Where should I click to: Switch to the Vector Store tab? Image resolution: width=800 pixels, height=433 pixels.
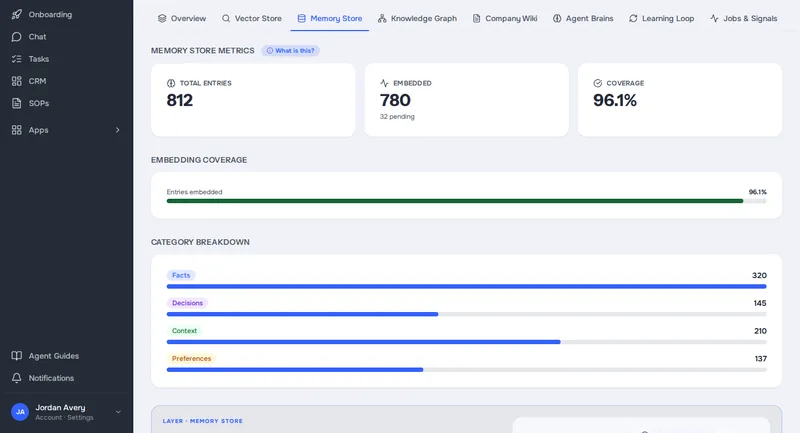[252, 18]
